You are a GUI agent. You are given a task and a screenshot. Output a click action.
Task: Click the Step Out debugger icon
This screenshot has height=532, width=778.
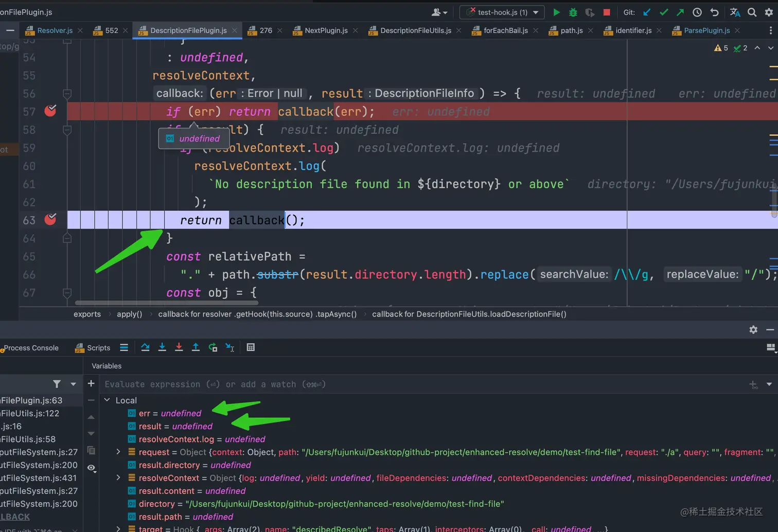pyautogui.click(x=196, y=348)
